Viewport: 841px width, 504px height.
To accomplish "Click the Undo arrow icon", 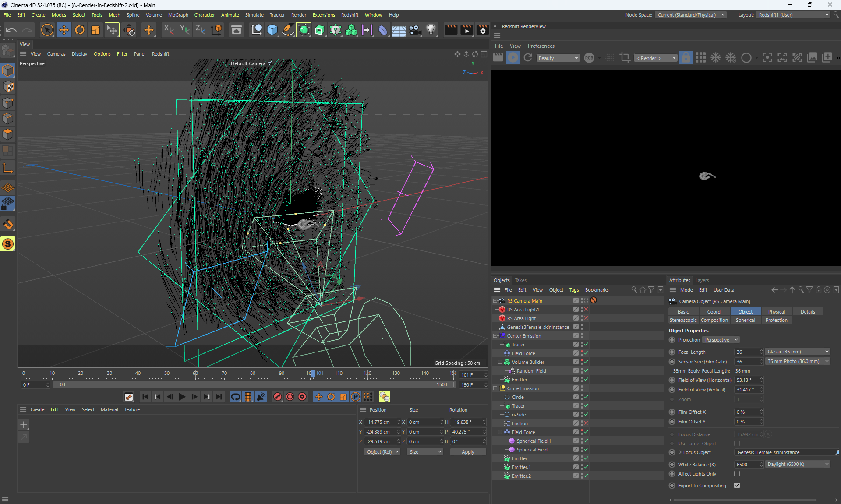I will pos(11,30).
